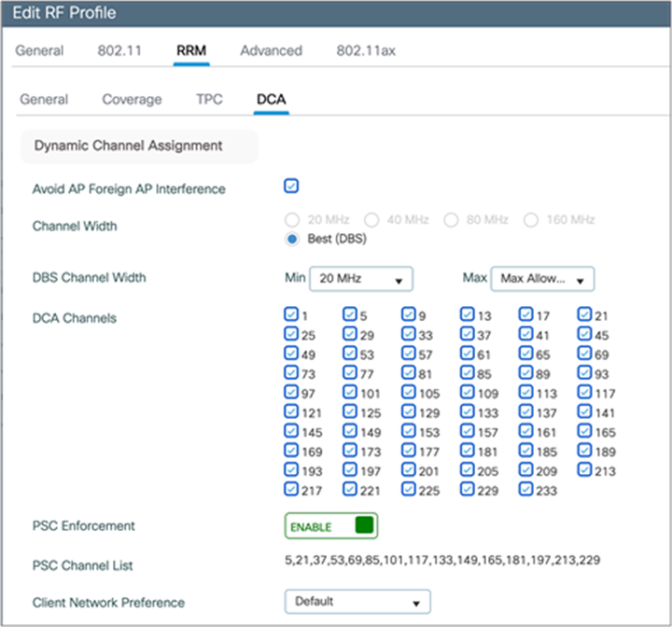
Task: Toggle DCA channel 37 checkbox
Action: 468,334
